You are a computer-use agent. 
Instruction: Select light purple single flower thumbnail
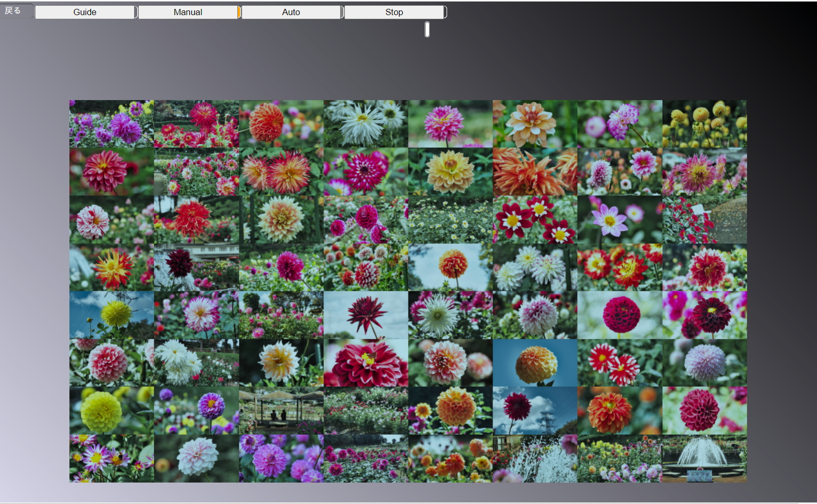(x=619, y=219)
